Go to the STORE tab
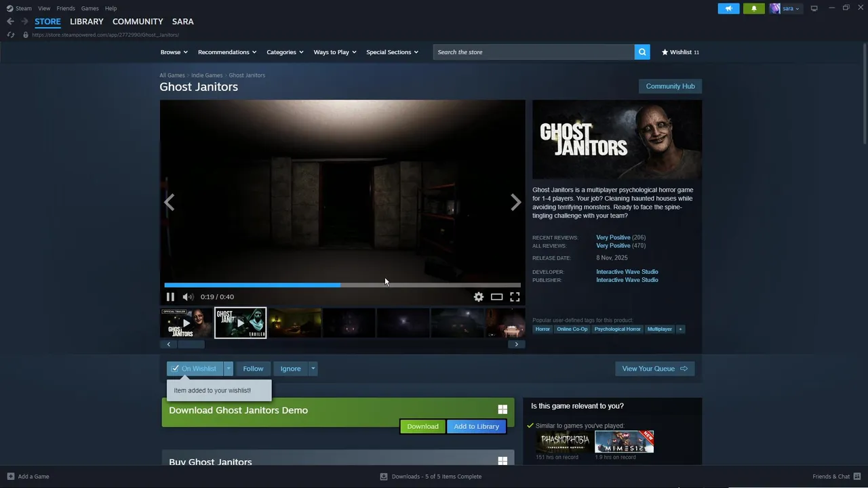 [47, 22]
